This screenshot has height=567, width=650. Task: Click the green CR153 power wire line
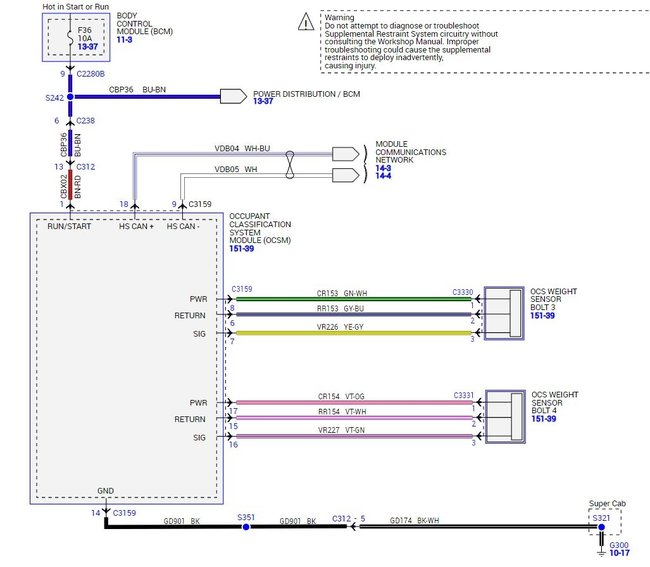coord(354,299)
